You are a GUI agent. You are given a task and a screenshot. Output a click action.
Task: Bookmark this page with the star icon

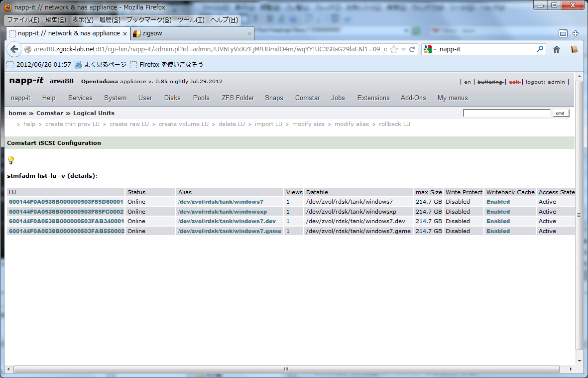(394, 49)
